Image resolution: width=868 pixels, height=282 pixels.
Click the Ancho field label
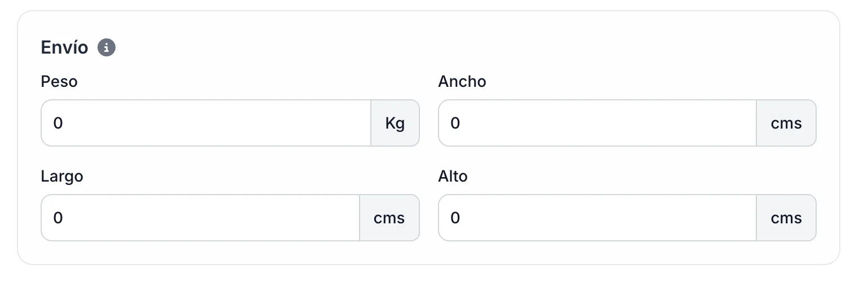pos(462,82)
